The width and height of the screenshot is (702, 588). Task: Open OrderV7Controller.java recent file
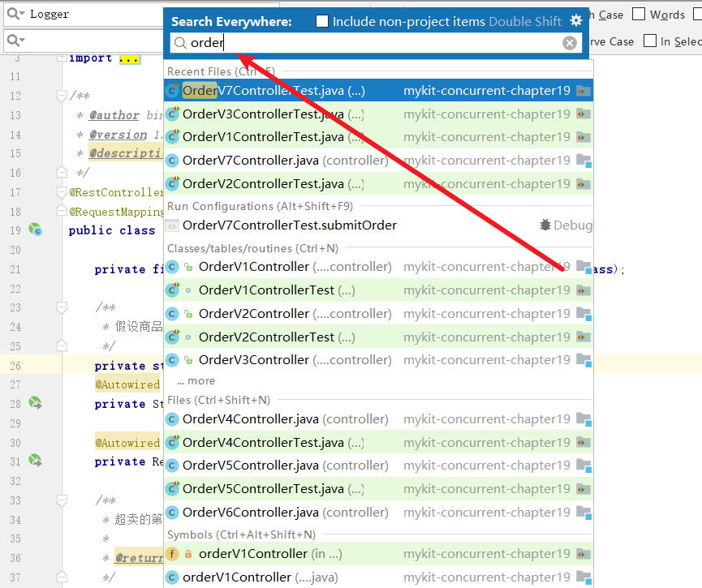(378, 161)
